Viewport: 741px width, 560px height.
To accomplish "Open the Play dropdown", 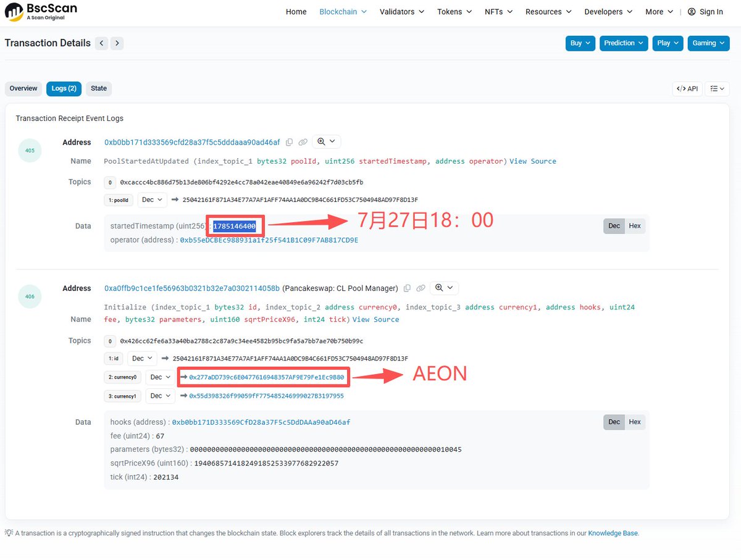I will [668, 43].
